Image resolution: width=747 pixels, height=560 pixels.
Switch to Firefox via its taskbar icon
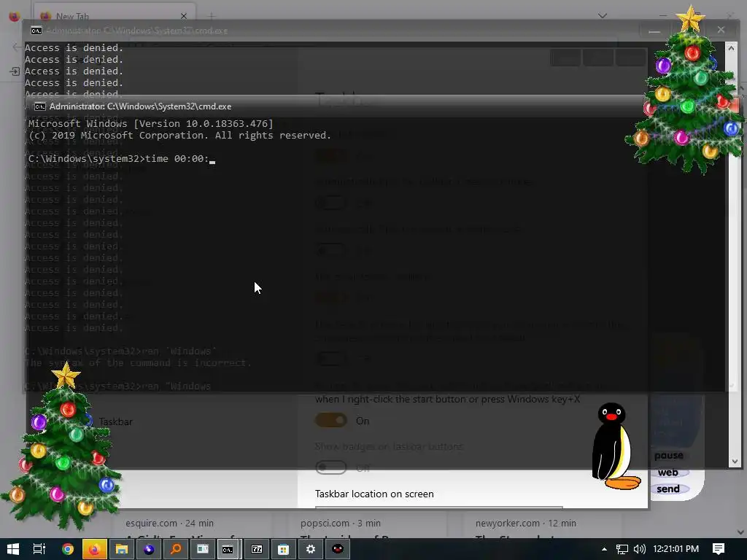click(x=94, y=549)
